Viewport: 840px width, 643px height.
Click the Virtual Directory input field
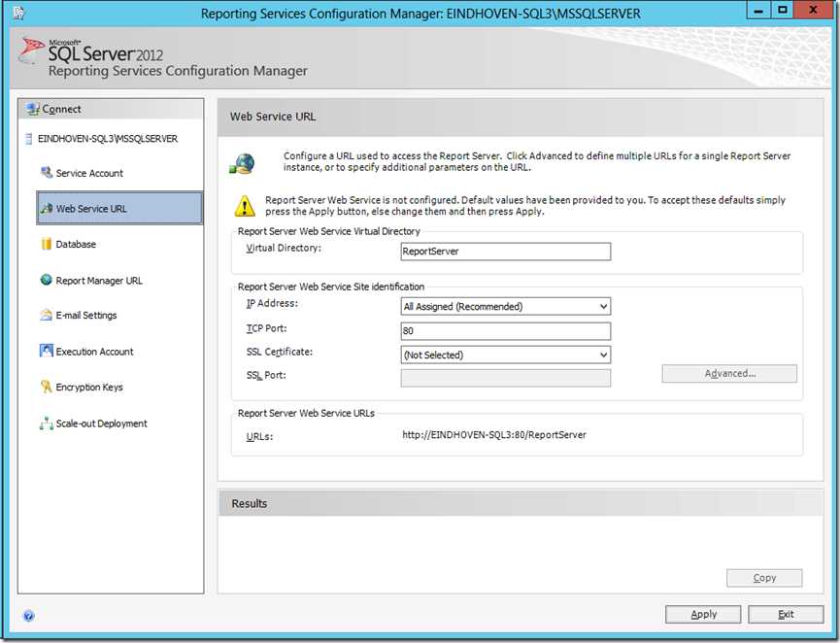(x=506, y=252)
